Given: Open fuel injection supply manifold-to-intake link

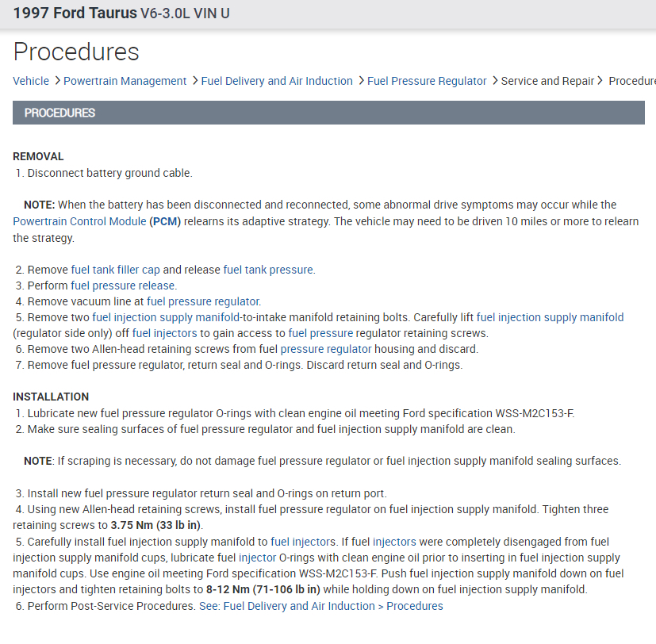Looking at the screenshot, I should click(x=166, y=317).
